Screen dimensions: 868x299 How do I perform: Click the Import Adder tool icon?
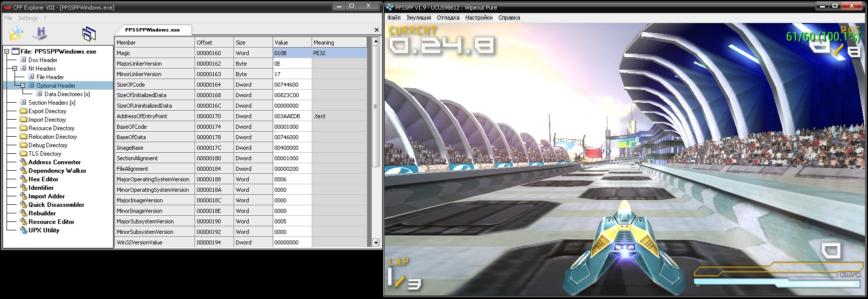[24, 196]
